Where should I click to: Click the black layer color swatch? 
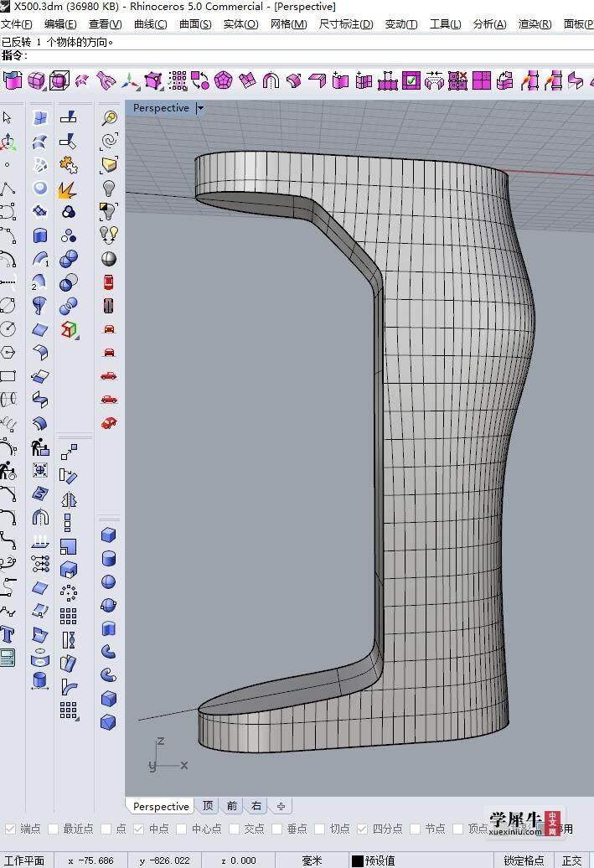[358, 860]
